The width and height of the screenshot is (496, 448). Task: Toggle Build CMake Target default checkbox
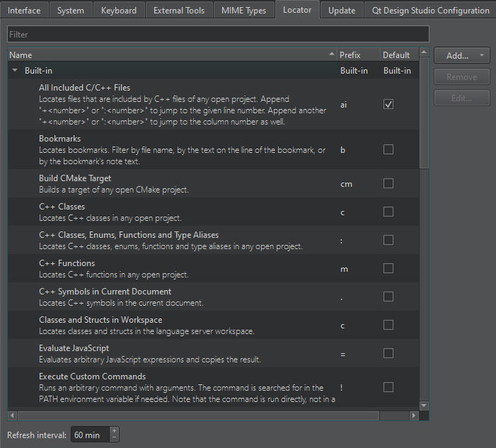(x=388, y=183)
